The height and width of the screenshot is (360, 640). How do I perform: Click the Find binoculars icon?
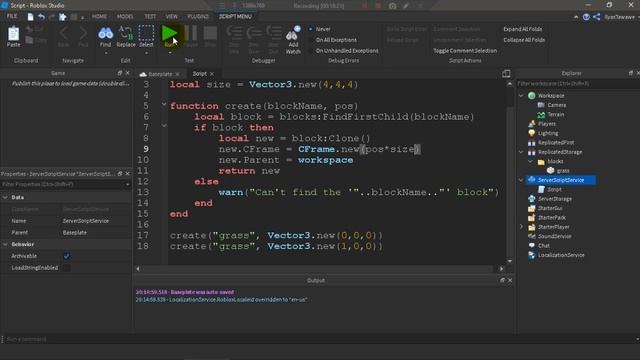(x=106, y=33)
